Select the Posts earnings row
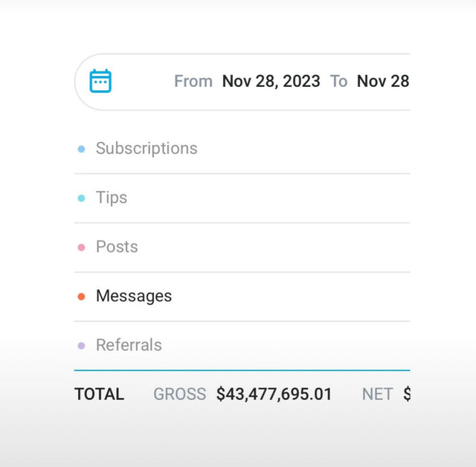Screen dimensions: 476x467 coord(242,248)
